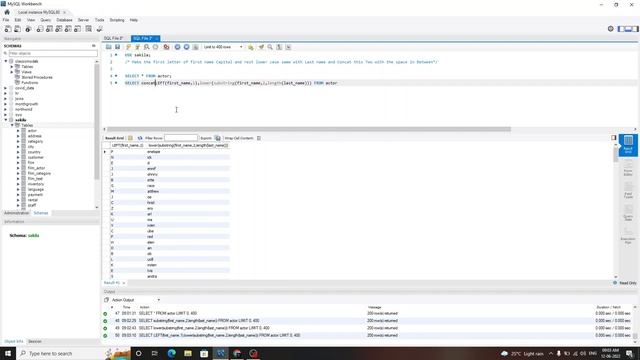640x360 pixels.
Task: Click the Filter Rows input field
Action: pos(181,138)
